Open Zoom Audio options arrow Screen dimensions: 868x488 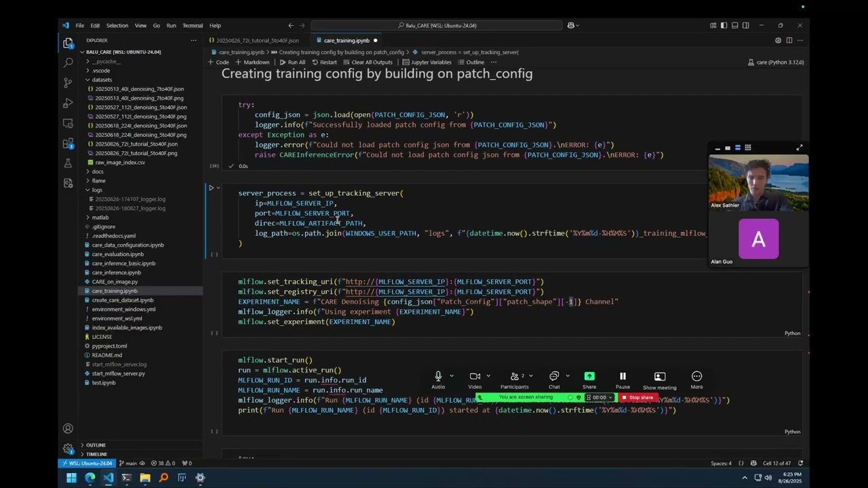tap(452, 376)
